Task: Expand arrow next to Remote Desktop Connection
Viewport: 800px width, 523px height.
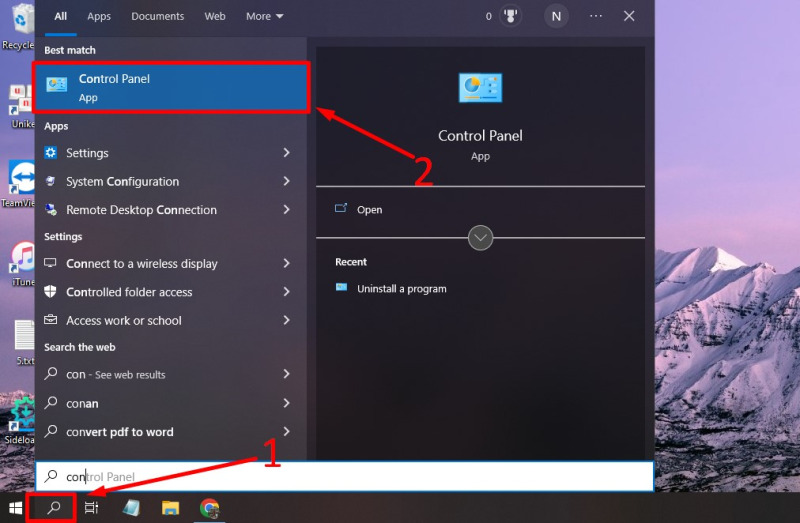Action: click(286, 210)
